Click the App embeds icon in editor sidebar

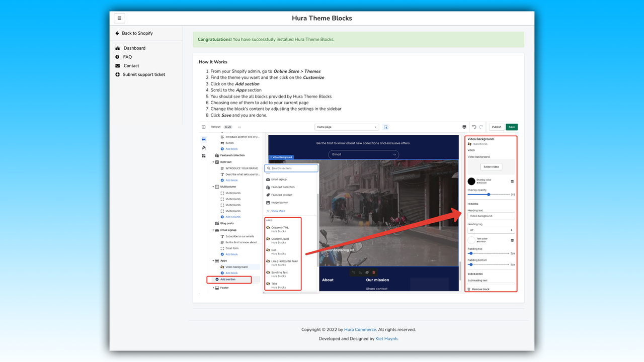point(204,156)
